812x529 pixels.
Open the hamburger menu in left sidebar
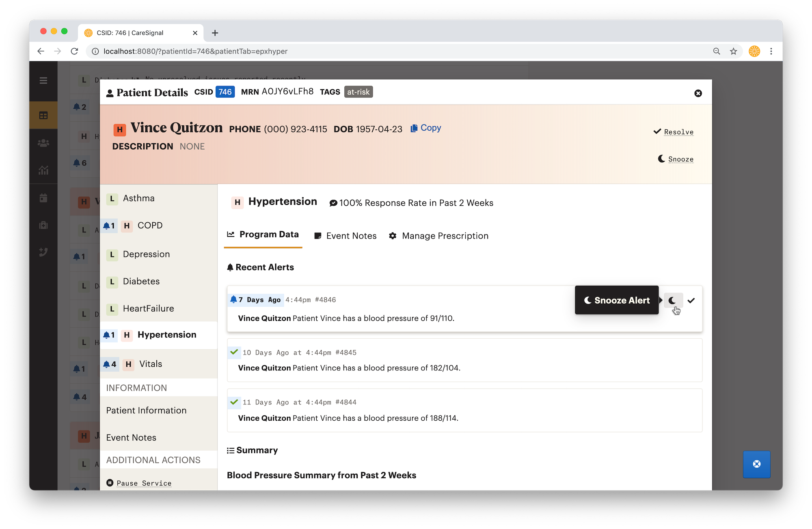[43, 81]
